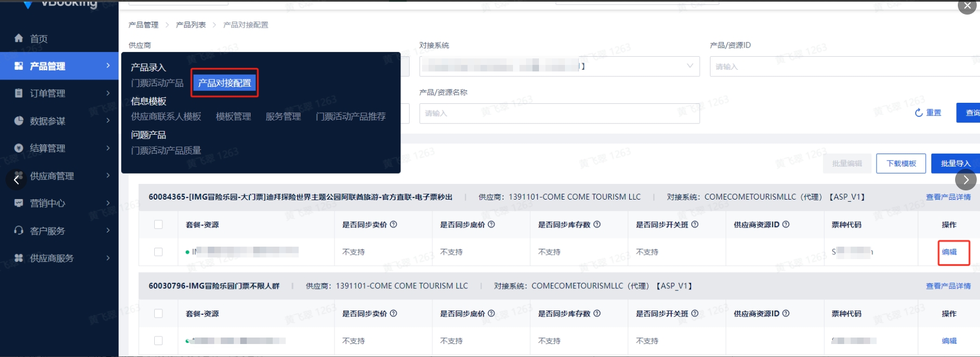980x357 pixels.
Task: Click the 订单管理 sidebar icon
Action: (x=19, y=93)
